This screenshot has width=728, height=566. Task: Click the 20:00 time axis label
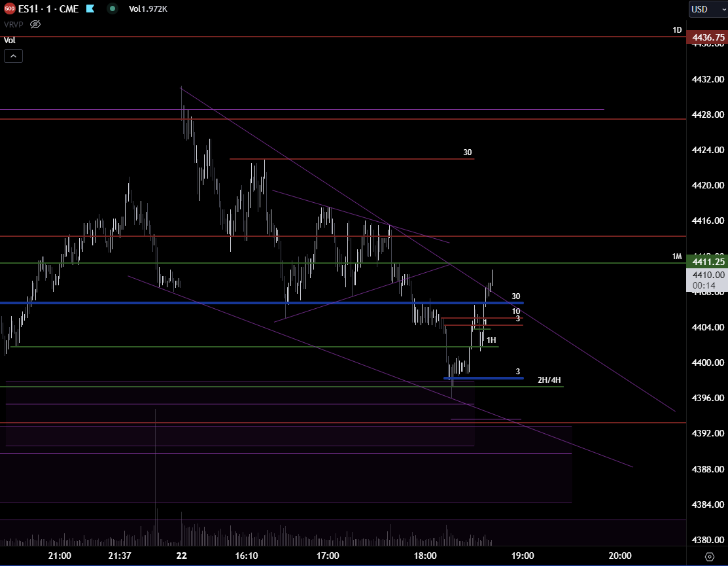click(x=620, y=556)
